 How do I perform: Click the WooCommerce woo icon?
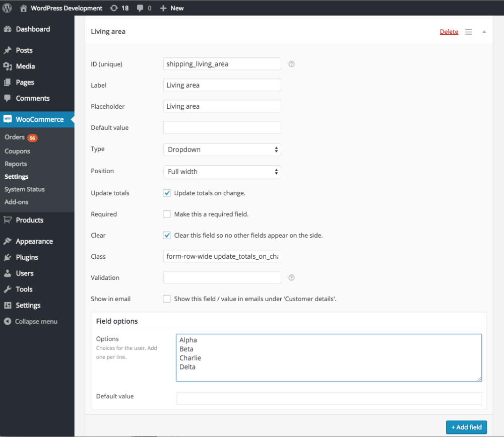point(8,119)
